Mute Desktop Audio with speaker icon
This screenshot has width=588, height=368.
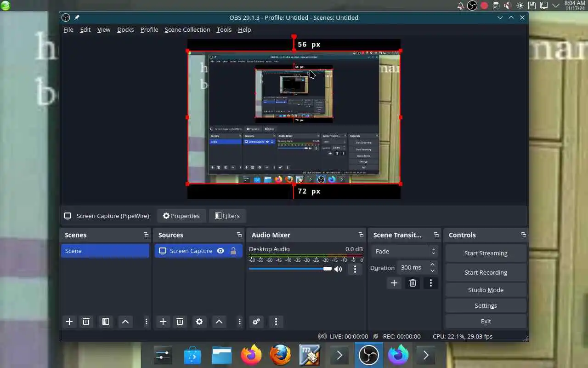tap(338, 269)
